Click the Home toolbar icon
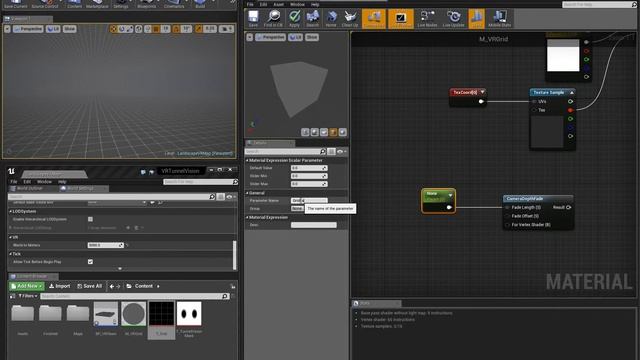The image size is (640, 360). (x=331, y=19)
